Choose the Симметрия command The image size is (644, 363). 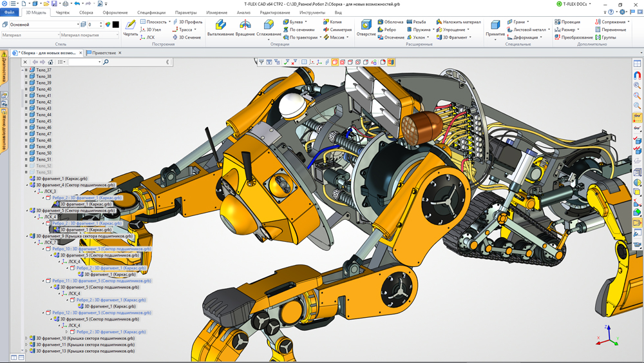coord(337,30)
